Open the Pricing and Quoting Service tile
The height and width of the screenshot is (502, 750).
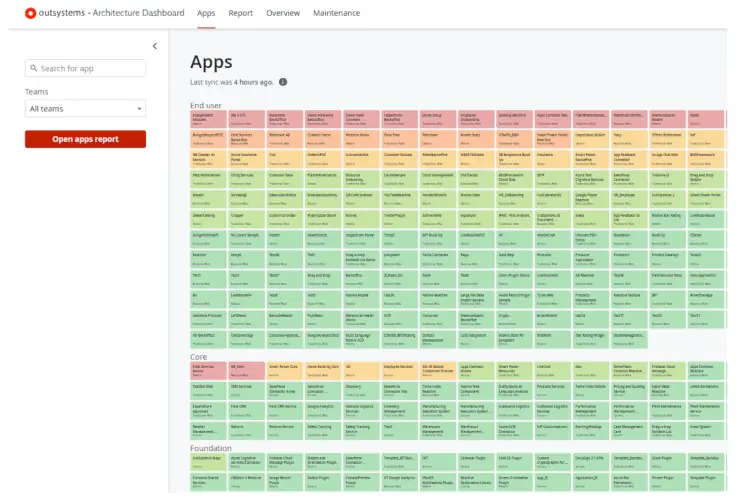click(629, 391)
